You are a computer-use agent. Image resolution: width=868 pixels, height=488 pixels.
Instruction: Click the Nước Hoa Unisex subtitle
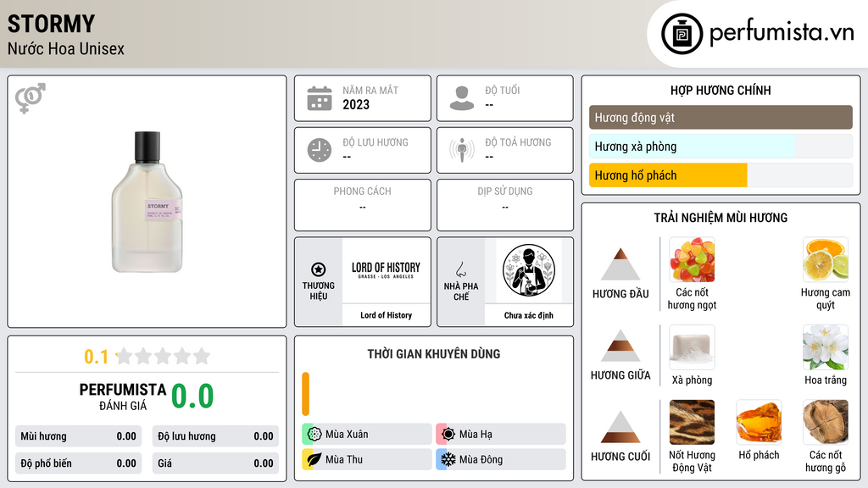pos(66,48)
